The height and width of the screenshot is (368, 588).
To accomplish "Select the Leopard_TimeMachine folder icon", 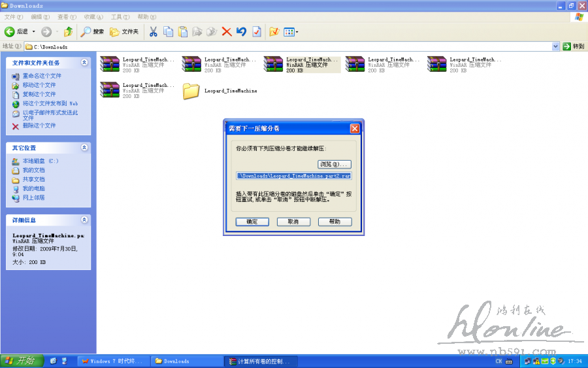I will [191, 91].
